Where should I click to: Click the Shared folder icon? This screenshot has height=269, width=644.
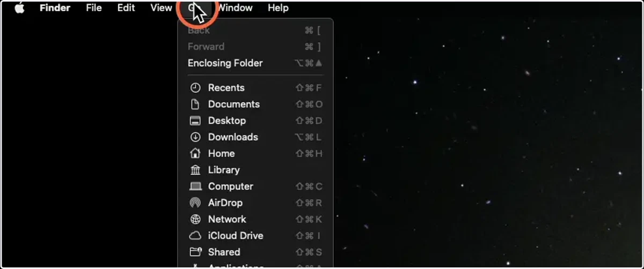click(x=195, y=252)
